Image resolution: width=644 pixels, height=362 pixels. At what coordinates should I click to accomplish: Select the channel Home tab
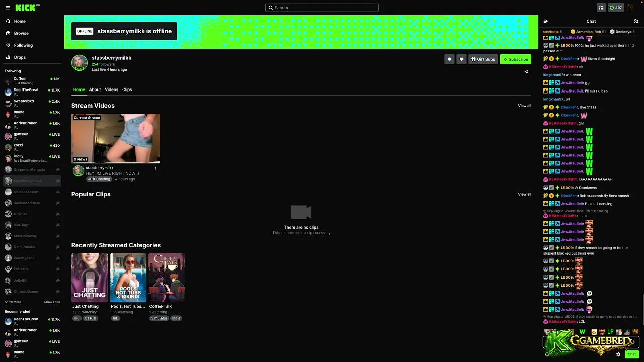point(79,89)
